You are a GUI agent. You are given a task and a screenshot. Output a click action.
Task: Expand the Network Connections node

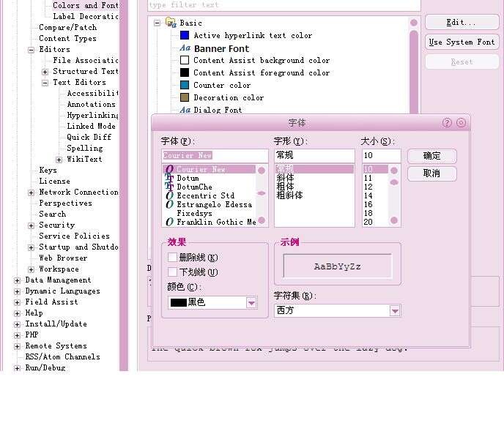[x=31, y=193]
